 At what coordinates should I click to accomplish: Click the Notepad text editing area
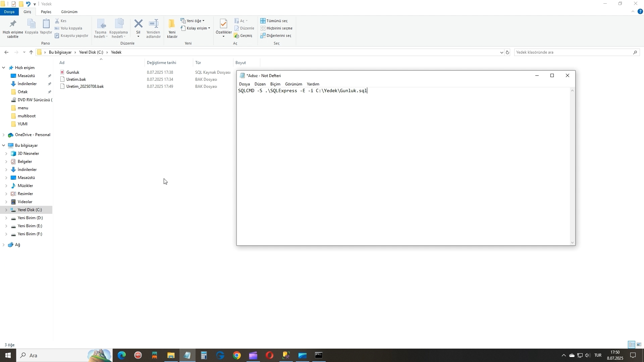pos(404,167)
